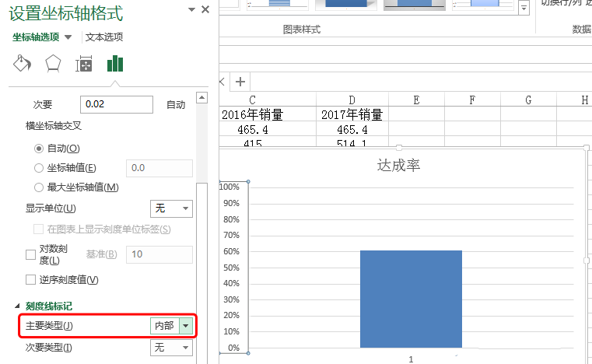Switch to 文本选项 tab

(x=103, y=37)
